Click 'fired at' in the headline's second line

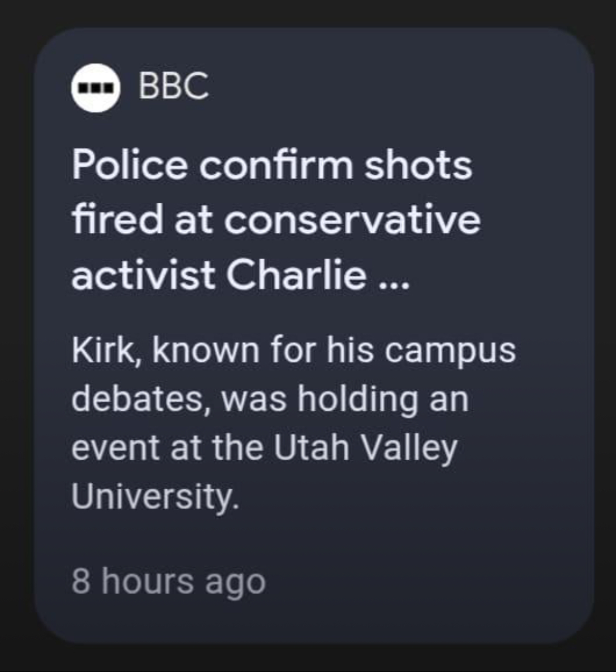(x=142, y=220)
